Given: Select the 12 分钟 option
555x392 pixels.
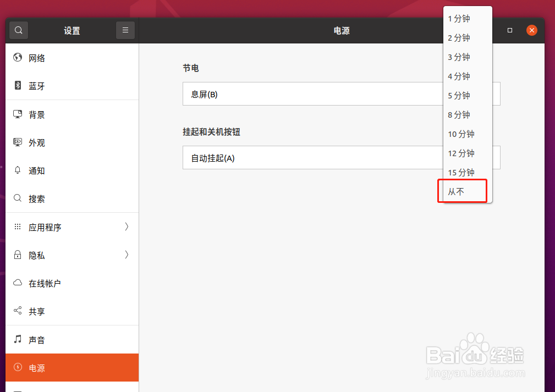Looking at the screenshot, I should tap(468, 153).
